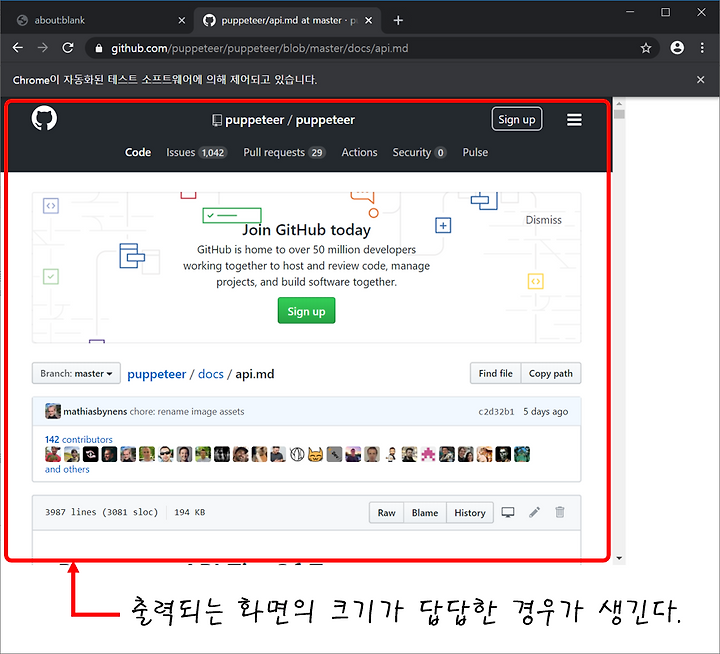Close the puppeteer/api.md tab
This screenshot has height=654, width=720.
tap(368, 20)
